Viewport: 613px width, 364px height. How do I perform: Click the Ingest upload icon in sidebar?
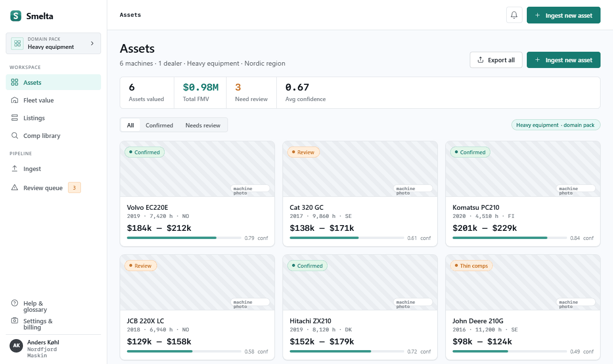(x=15, y=169)
